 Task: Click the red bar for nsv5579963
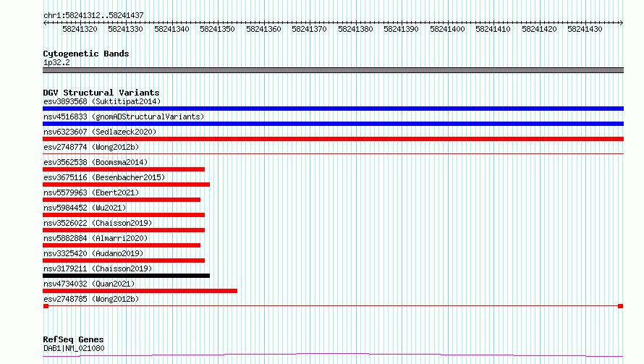coord(122,200)
